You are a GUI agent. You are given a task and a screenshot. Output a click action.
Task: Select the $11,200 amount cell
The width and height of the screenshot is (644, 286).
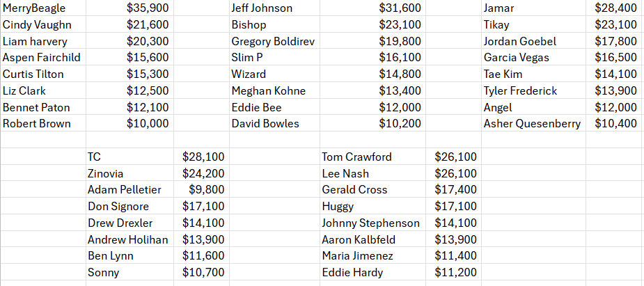pyautogui.click(x=455, y=273)
